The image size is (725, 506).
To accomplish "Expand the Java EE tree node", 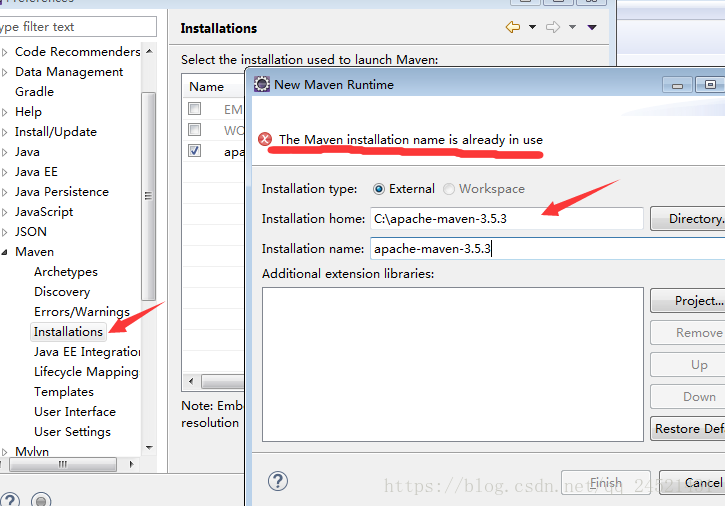I will coord(5,172).
